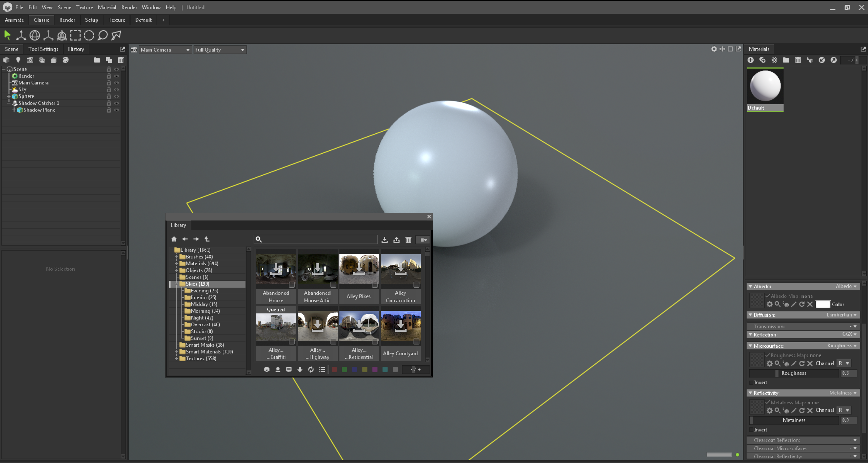Click the lasso selection tool

(102, 35)
